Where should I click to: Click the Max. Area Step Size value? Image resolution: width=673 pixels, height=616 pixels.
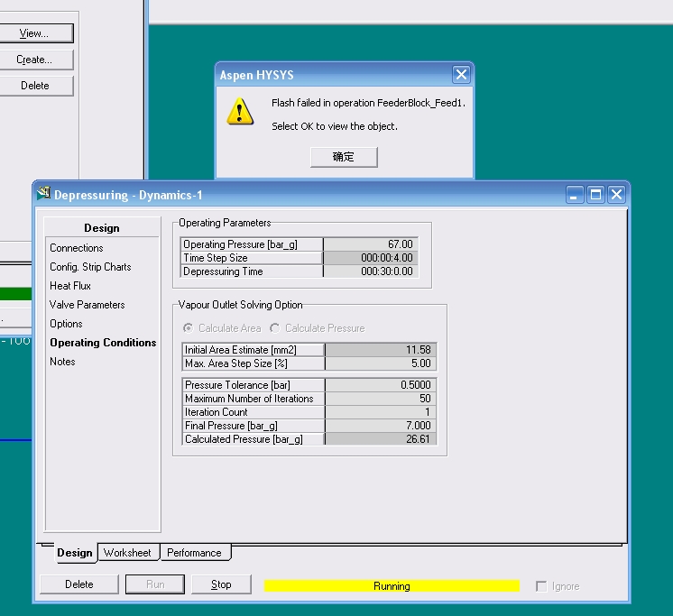pos(381,363)
